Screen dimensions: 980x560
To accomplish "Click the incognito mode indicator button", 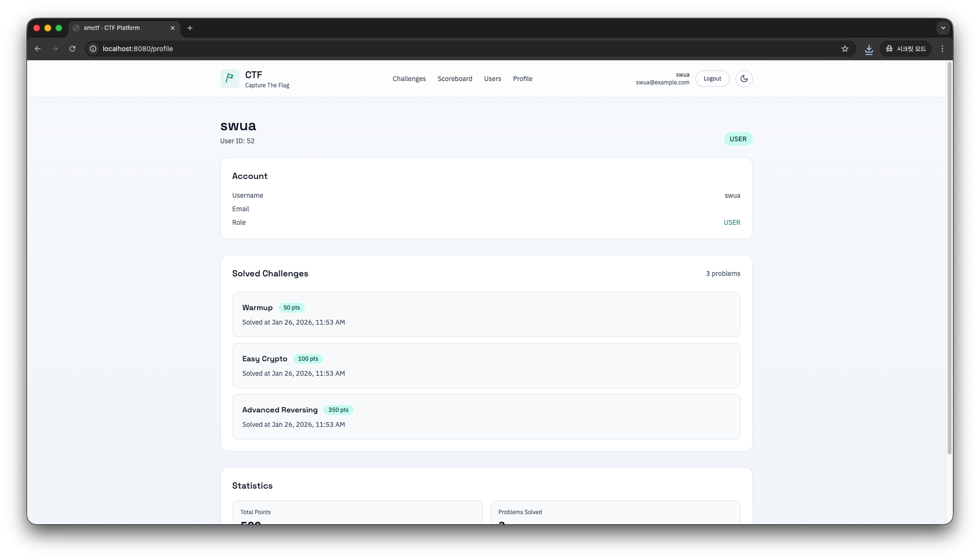I will (905, 49).
